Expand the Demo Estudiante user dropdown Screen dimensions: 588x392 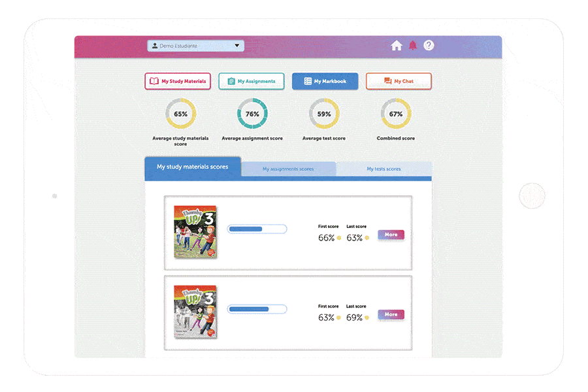tap(237, 46)
